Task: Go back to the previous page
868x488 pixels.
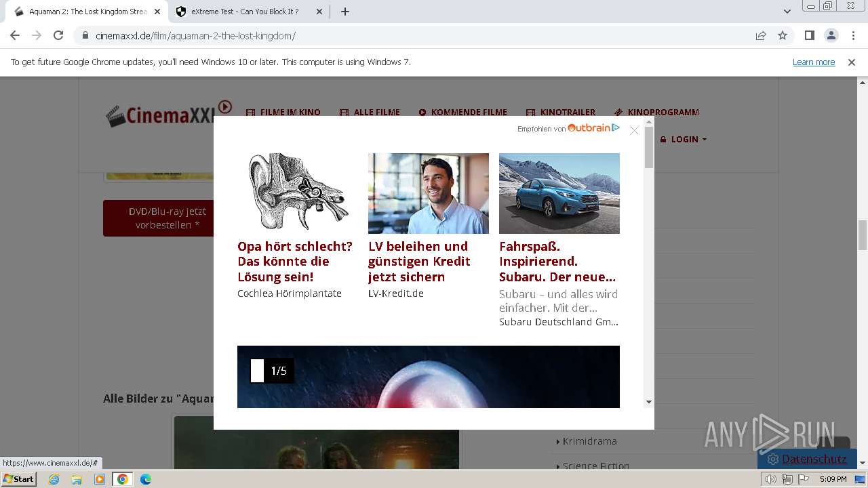Action: coord(15,35)
